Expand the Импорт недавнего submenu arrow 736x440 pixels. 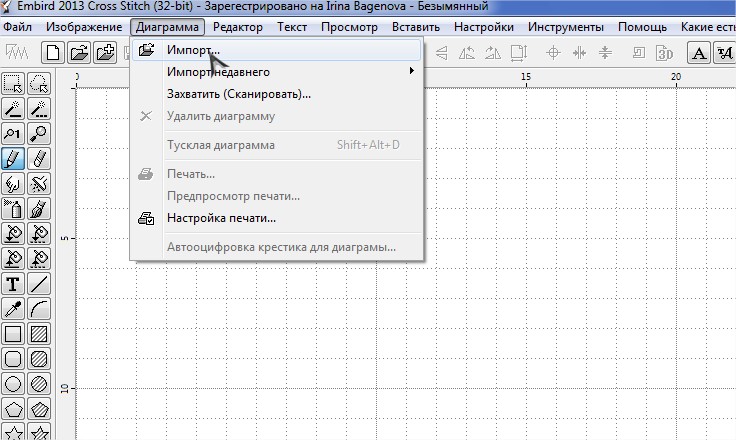click(411, 72)
